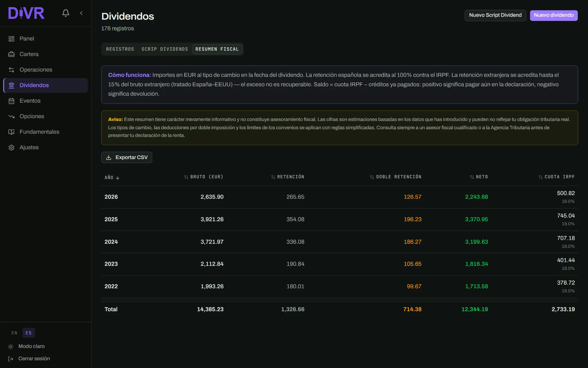Click the 2024 year row

340,242
